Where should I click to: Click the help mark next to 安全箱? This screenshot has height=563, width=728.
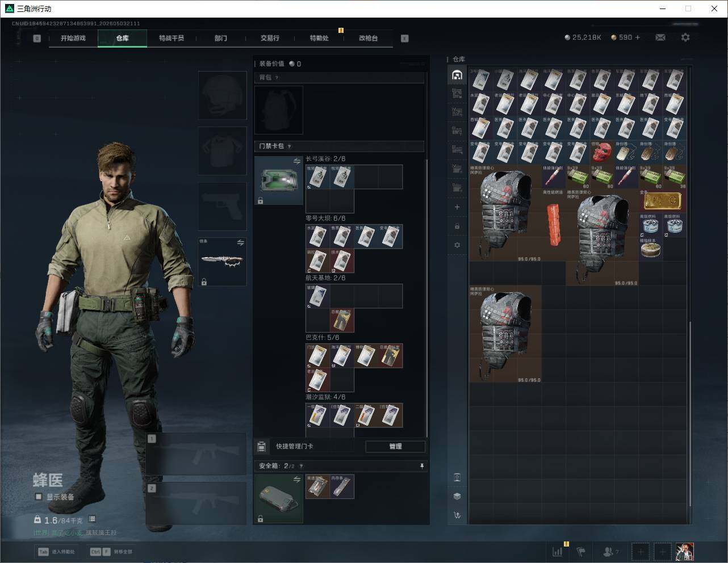click(301, 466)
